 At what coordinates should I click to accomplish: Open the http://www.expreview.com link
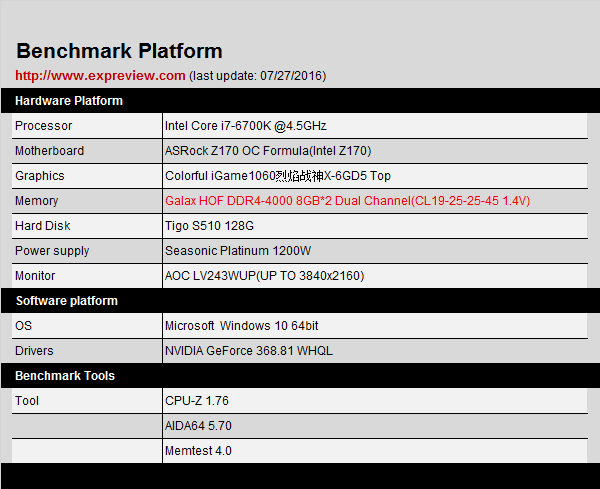point(100,75)
